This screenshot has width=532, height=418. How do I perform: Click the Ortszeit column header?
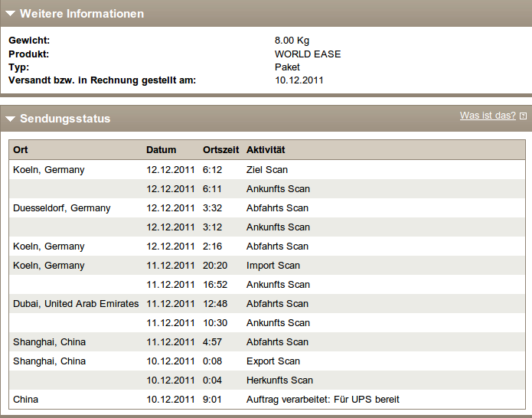click(221, 150)
